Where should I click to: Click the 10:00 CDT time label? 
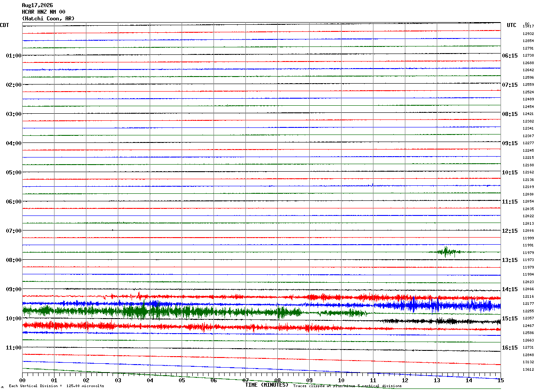[14, 319]
